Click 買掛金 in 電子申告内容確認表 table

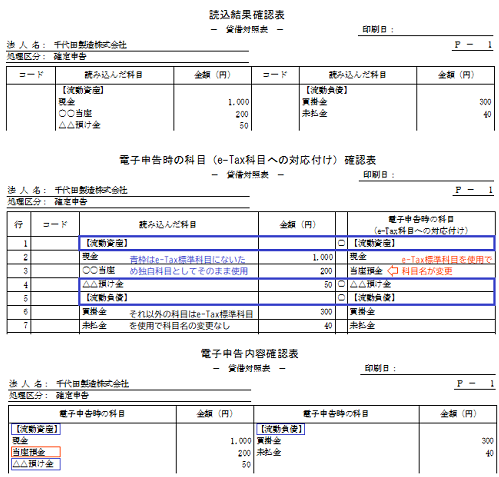click(269, 441)
